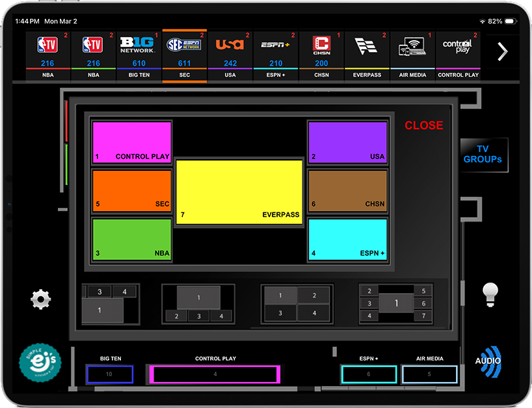
Task: Choose the Big Ten Network source 610
Action: pos(139,56)
